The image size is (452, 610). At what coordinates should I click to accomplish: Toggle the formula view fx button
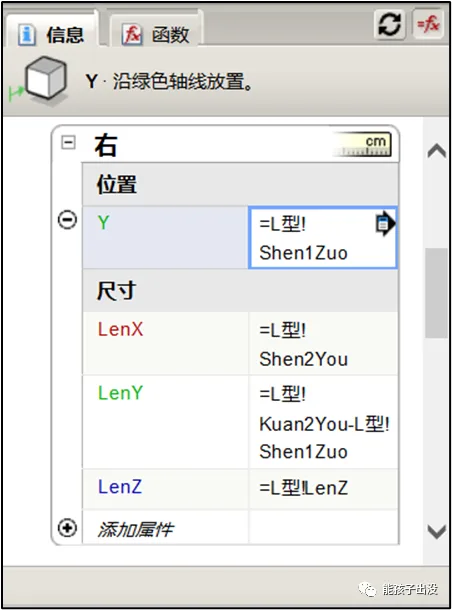pyautogui.click(x=428, y=24)
